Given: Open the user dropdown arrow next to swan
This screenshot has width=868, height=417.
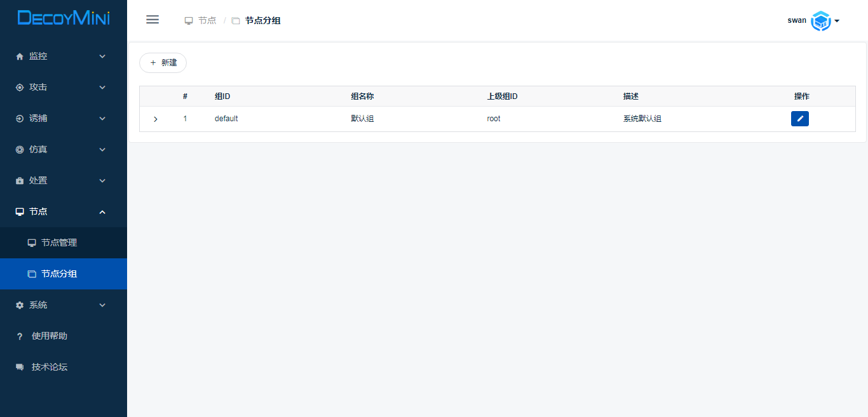Looking at the screenshot, I should point(837,21).
